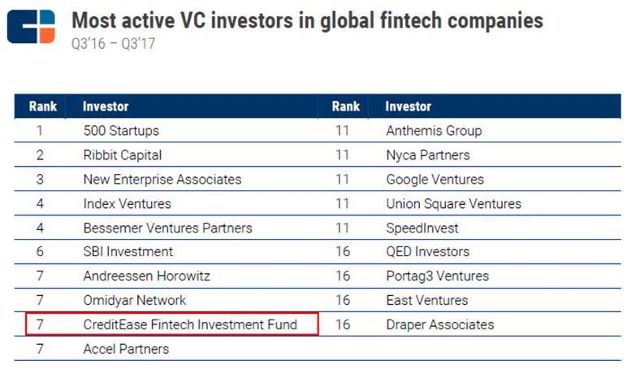Select Union Square Ventures

453,203
